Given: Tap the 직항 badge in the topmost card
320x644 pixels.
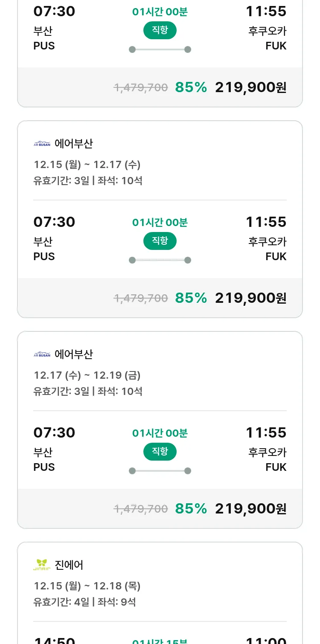Looking at the screenshot, I should coord(160,30).
